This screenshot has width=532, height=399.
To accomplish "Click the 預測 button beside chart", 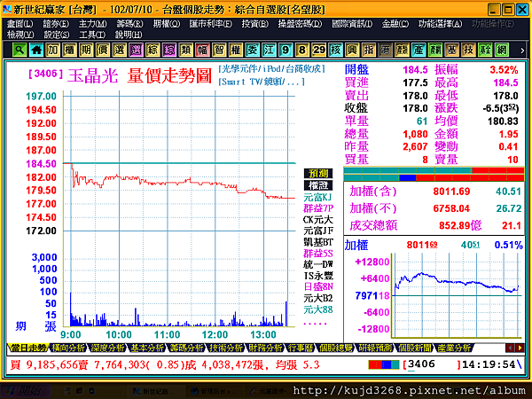I will click(x=318, y=174).
